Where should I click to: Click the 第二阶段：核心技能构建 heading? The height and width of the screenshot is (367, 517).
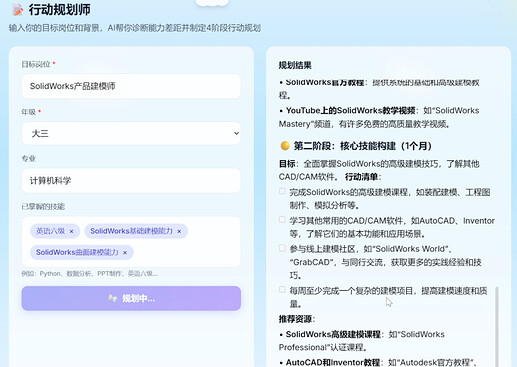[x=362, y=146]
